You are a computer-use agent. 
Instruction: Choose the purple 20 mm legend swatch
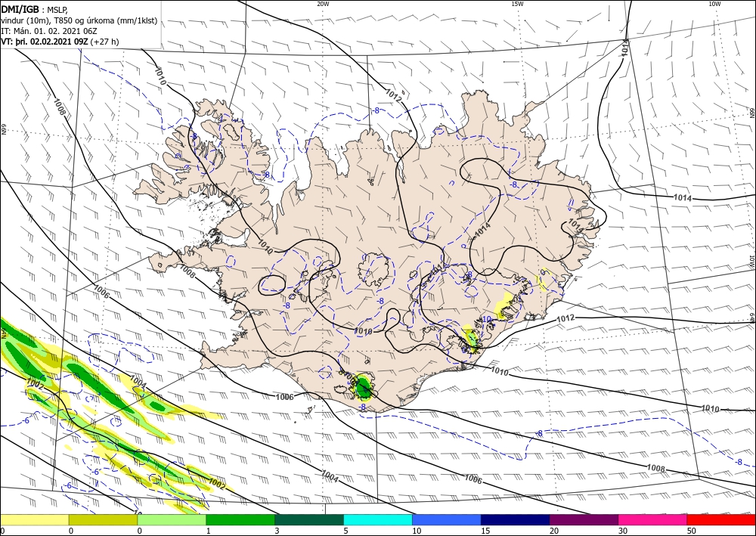[584, 519]
